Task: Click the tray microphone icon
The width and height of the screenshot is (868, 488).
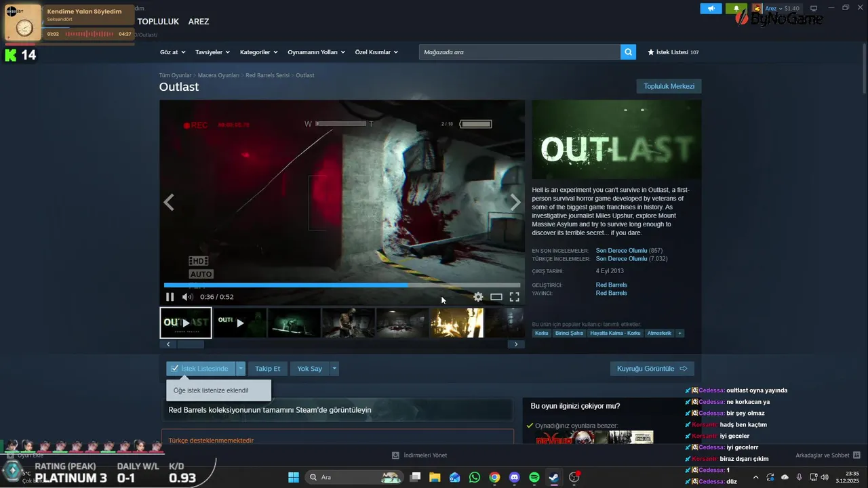Action: [800, 477]
